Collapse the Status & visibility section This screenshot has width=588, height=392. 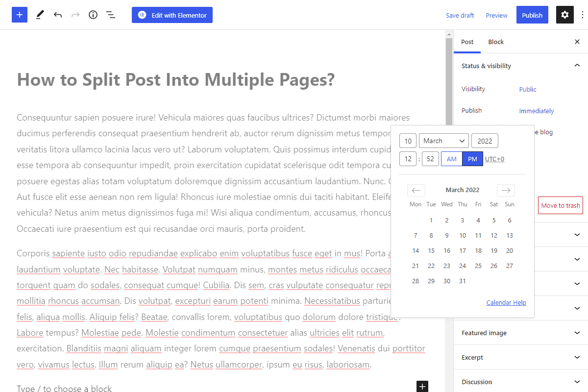pyautogui.click(x=521, y=66)
